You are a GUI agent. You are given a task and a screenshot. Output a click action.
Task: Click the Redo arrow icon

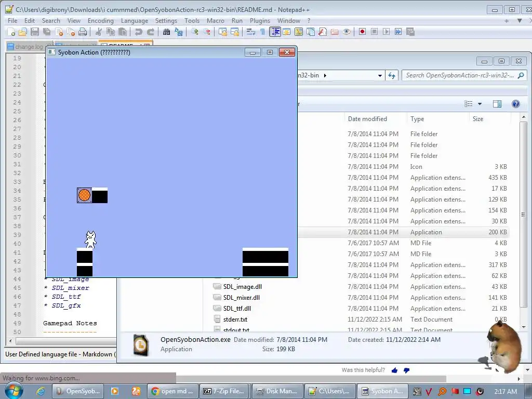[x=151, y=32]
